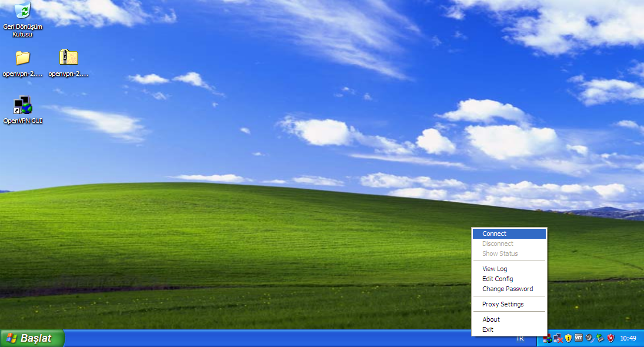The width and height of the screenshot is (644, 347).
Task: Choose Change Password menu entry
Action: (x=509, y=289)
